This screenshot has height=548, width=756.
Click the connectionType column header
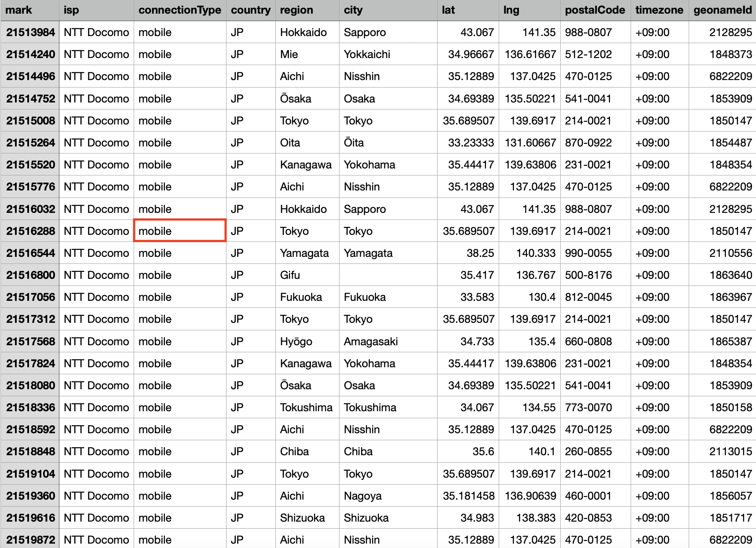tap(180, 10)
